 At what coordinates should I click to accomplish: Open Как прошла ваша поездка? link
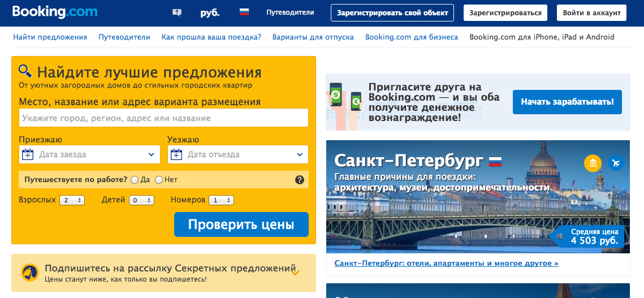211,37
